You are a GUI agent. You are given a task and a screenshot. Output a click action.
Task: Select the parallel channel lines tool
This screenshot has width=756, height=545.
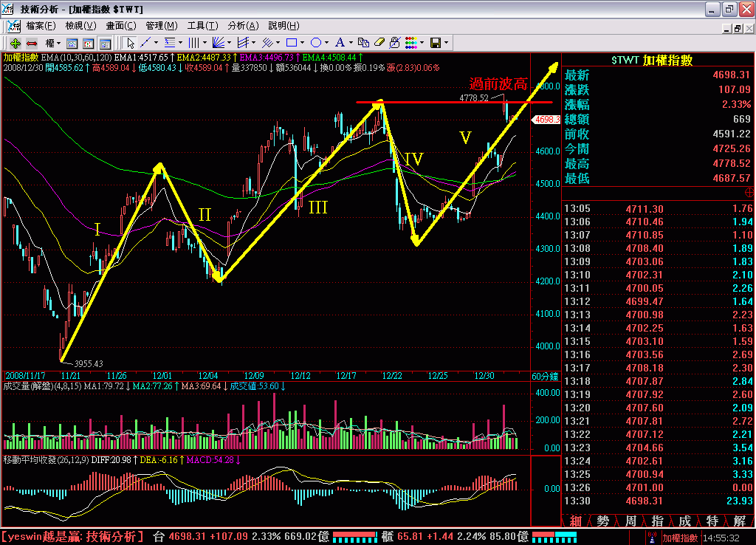tap(242, 43)
